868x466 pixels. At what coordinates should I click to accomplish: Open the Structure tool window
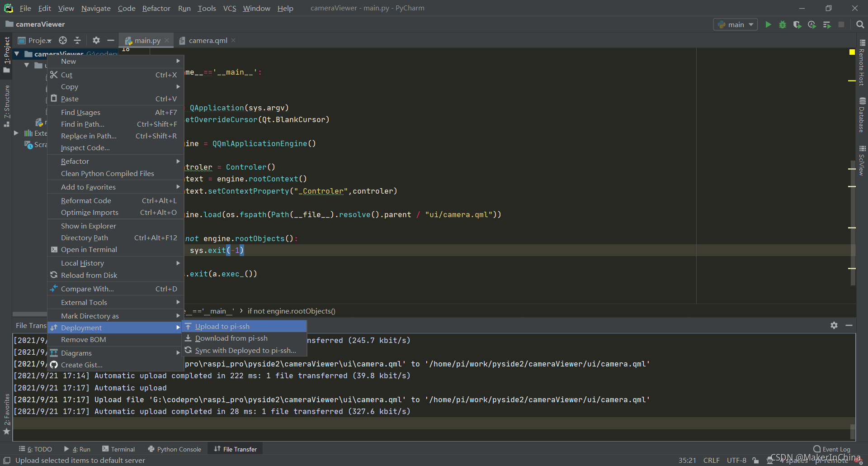click(7, 106)
